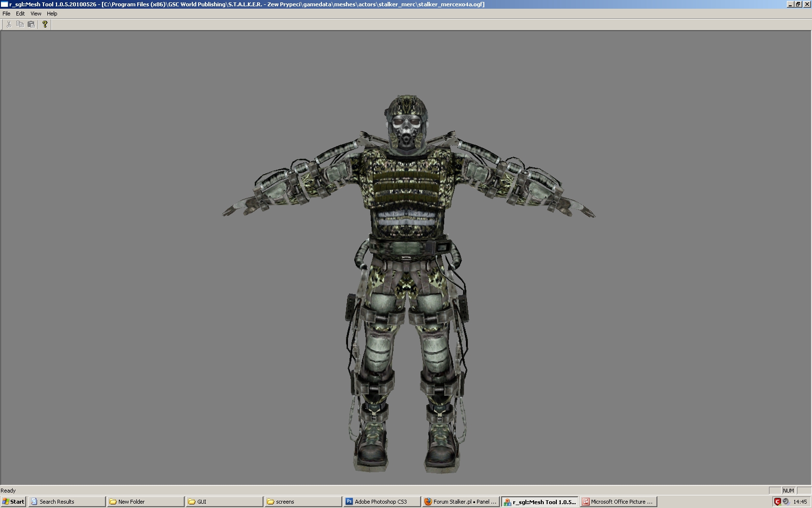The height and width of the screenshot is (508, 812).
Task: Switch to Forum Stalker.pl Firefox window
Action: click(461, 502)
